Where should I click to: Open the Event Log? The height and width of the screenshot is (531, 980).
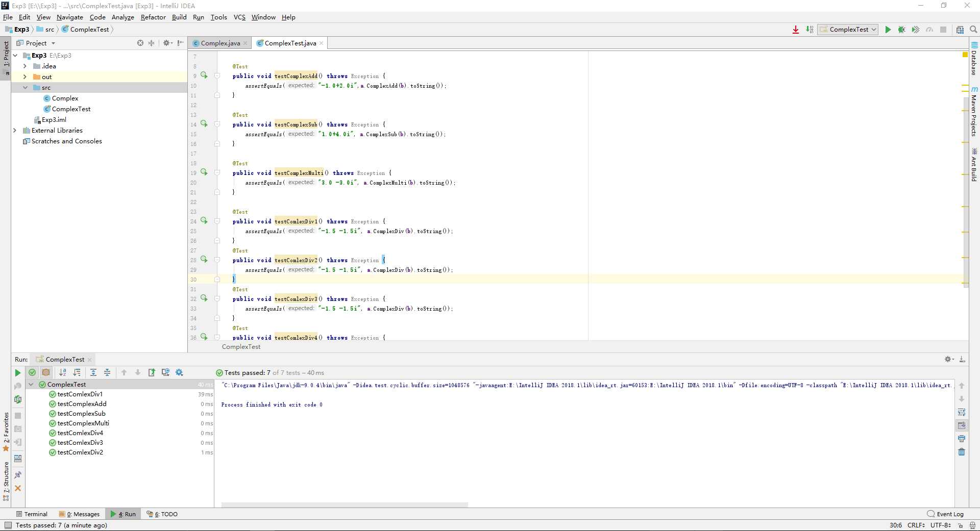946,514
